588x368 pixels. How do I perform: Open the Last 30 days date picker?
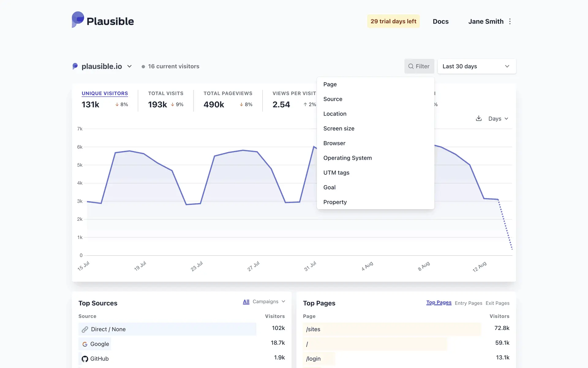(477, 66)
